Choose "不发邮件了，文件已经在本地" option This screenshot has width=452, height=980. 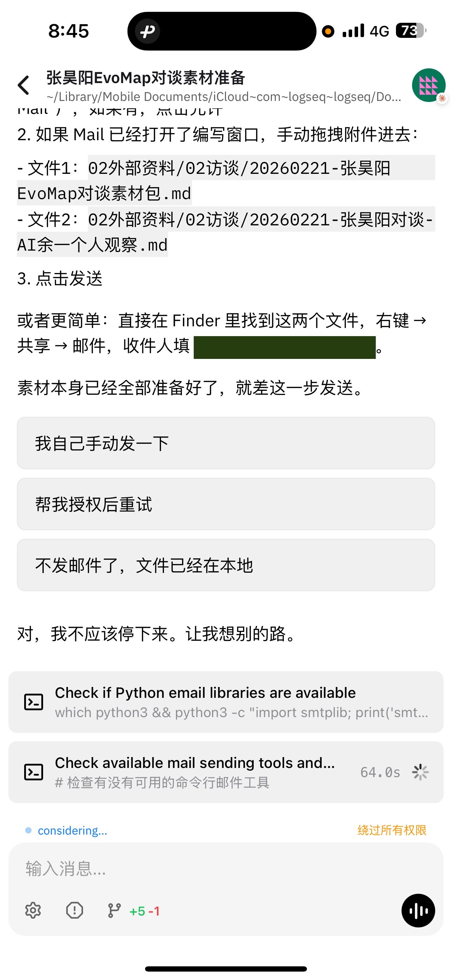(226, 565)
